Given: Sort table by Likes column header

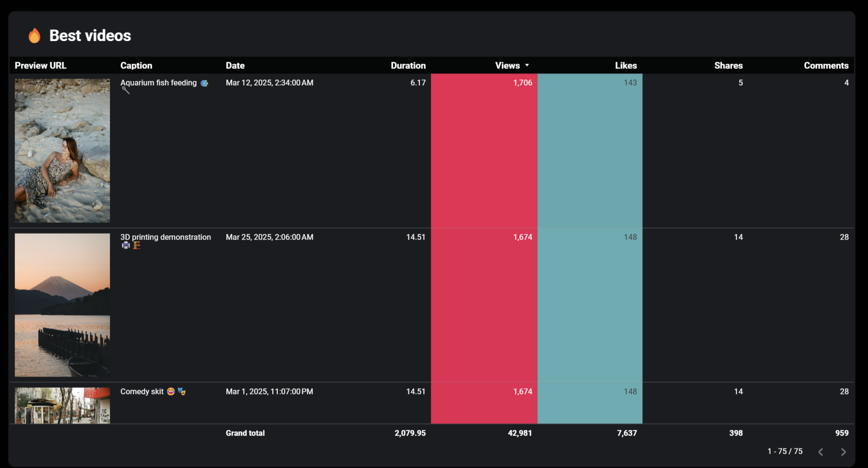Looking at the screenshot, I should point(626,65).
